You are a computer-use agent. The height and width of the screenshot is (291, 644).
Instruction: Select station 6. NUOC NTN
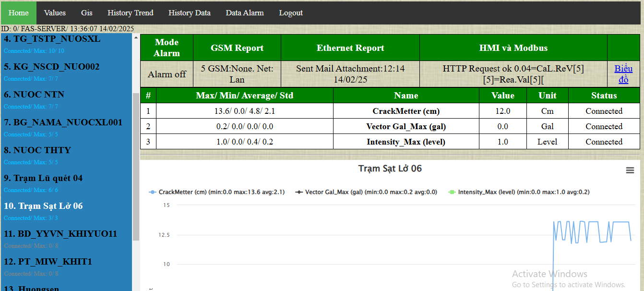[34, 95]
